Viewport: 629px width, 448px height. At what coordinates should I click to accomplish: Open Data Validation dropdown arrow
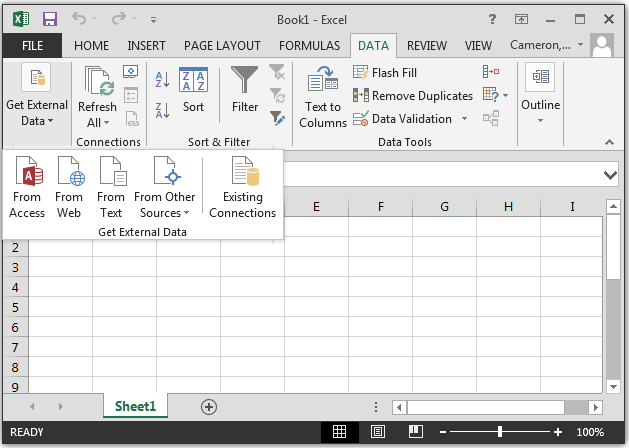[463, 119]
